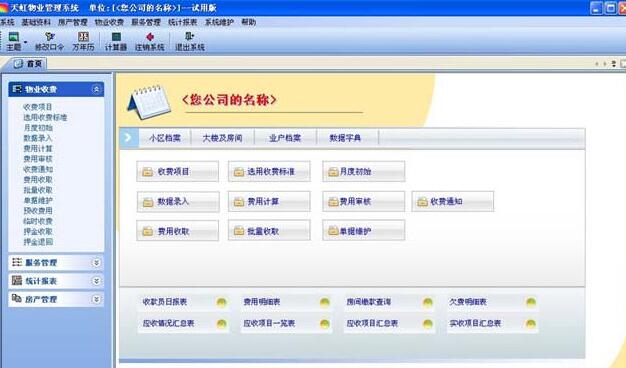626x368 pixels.
Task: Open the 服务管理 menu in menu bar
Action: click(146, 22)
